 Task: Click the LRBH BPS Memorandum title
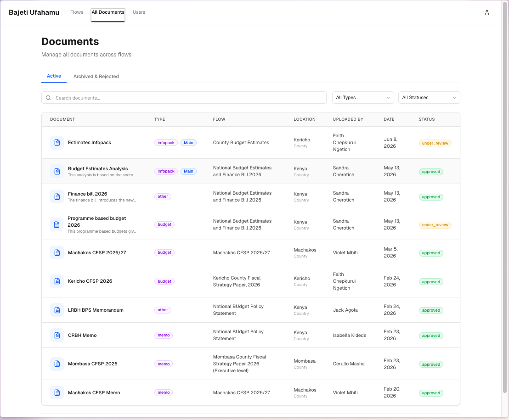point(96,310)
